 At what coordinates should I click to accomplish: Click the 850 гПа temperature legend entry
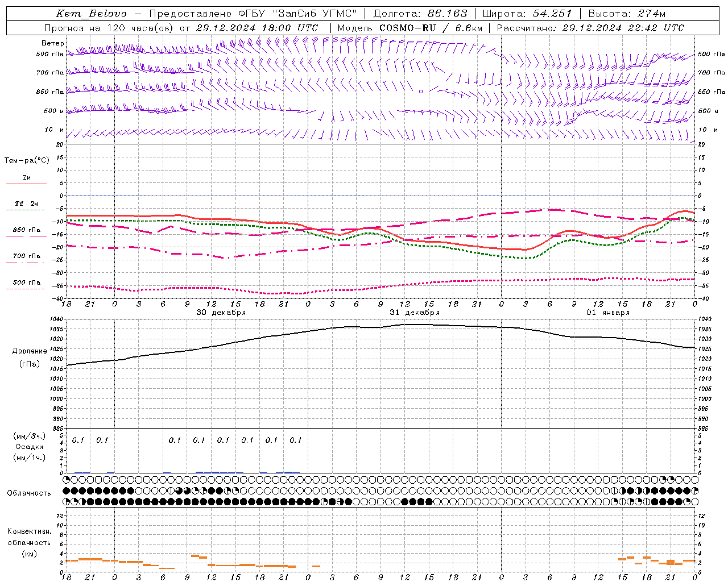pyautogui.click(x=27, y=230)
